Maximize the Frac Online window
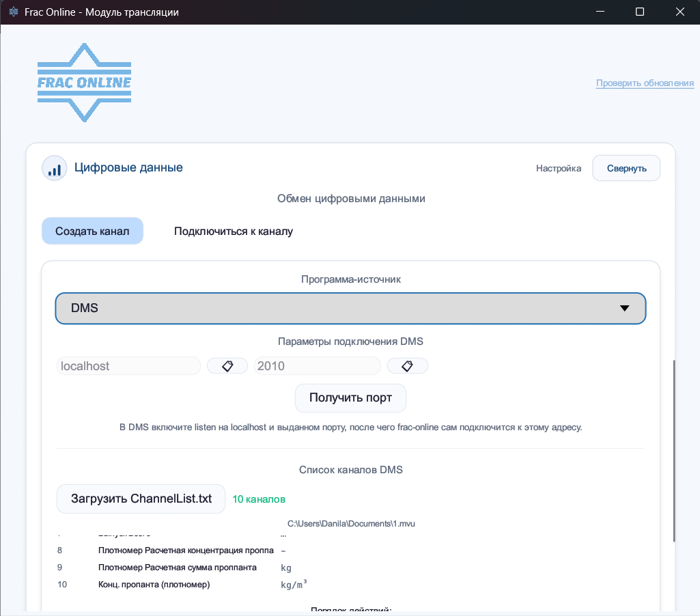 coord(640,12)
